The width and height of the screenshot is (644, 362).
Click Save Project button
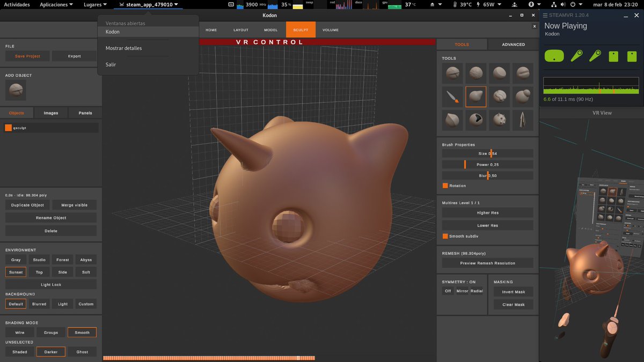27,56
